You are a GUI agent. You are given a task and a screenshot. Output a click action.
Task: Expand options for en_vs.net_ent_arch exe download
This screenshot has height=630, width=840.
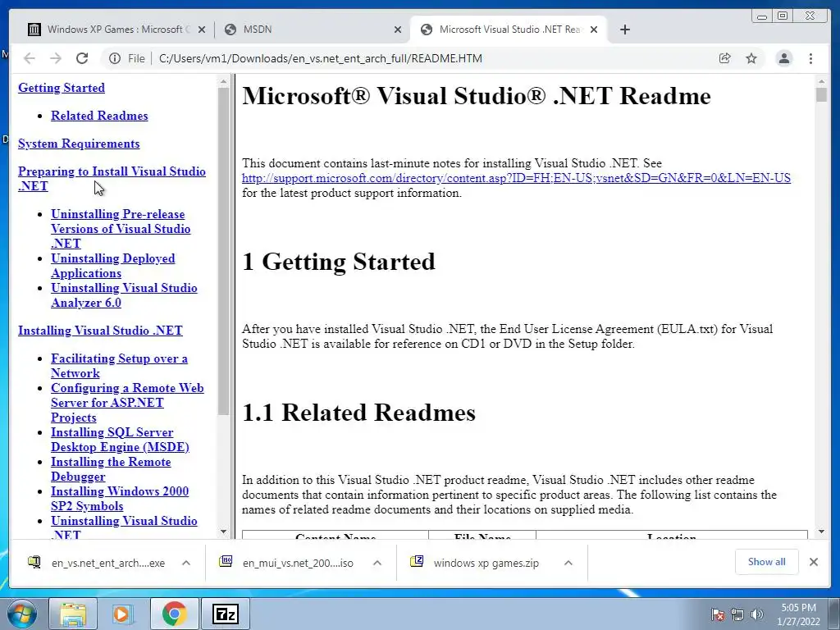click(186, 563)
